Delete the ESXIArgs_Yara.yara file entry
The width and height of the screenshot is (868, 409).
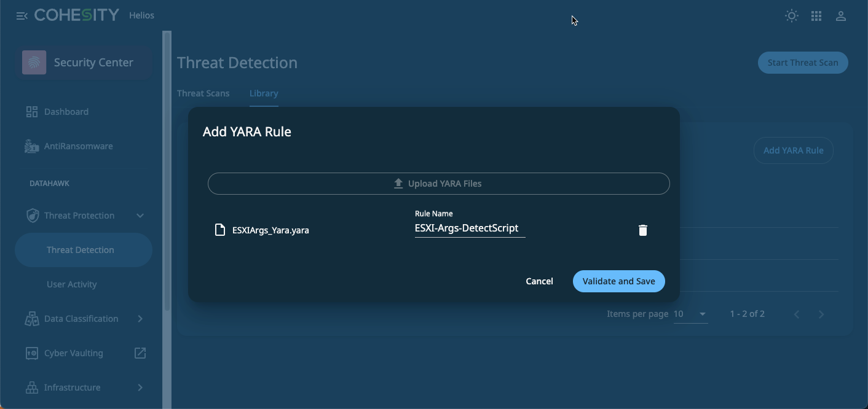pyautogui.click(x=642, y=230)
